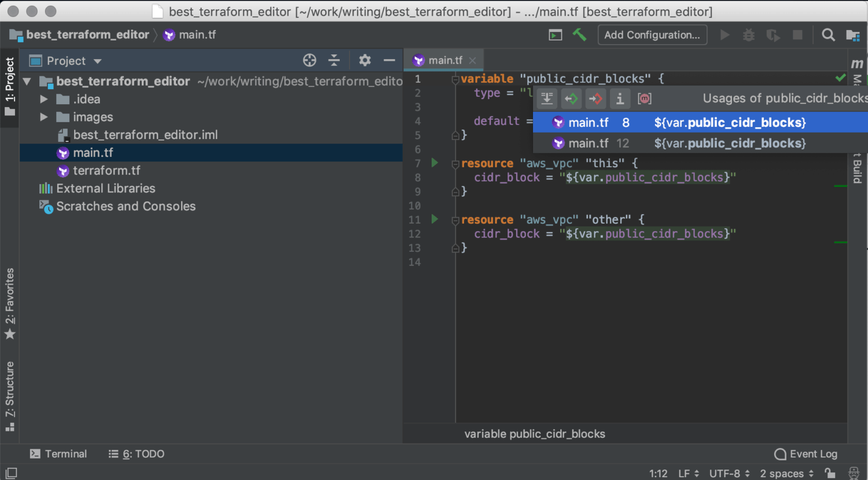
Task: Click the Debug bug icon in toolbar
Action: coord(749,35)
